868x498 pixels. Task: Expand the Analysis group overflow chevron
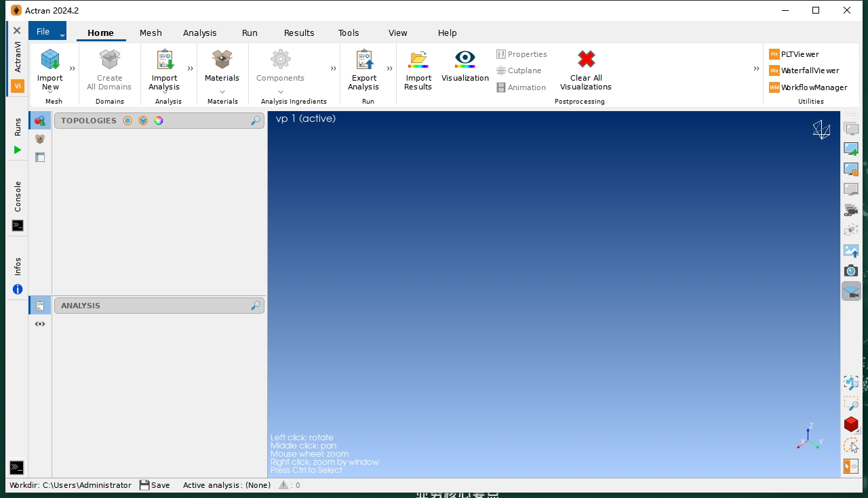tap(191, 68)
